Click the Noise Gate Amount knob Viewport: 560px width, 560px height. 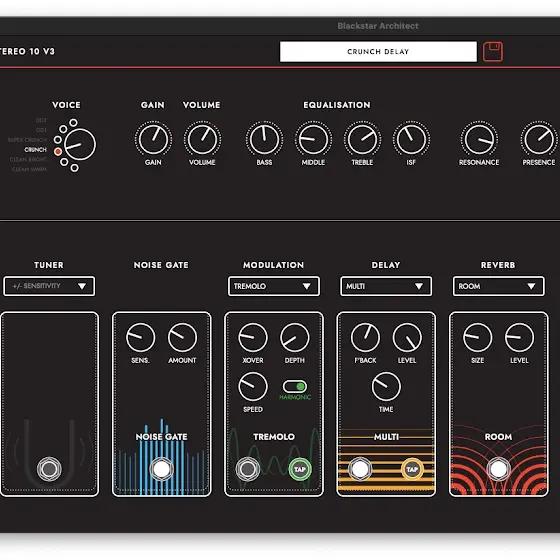[182, 338]
